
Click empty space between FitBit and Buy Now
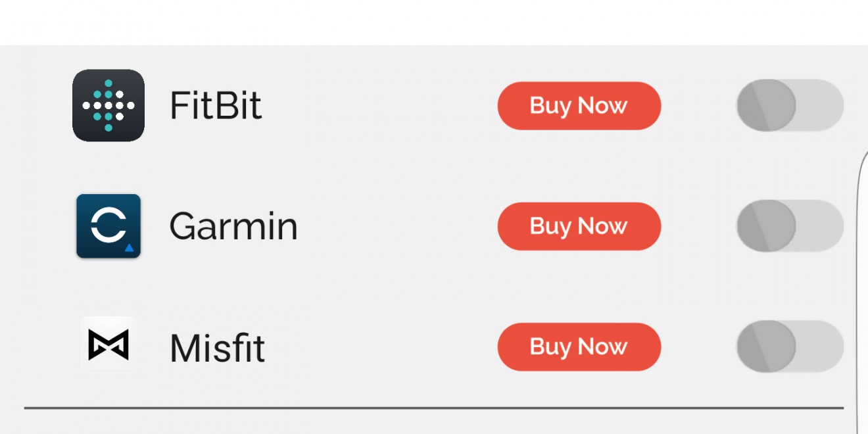pyautogui.click(x=378, y=105)
